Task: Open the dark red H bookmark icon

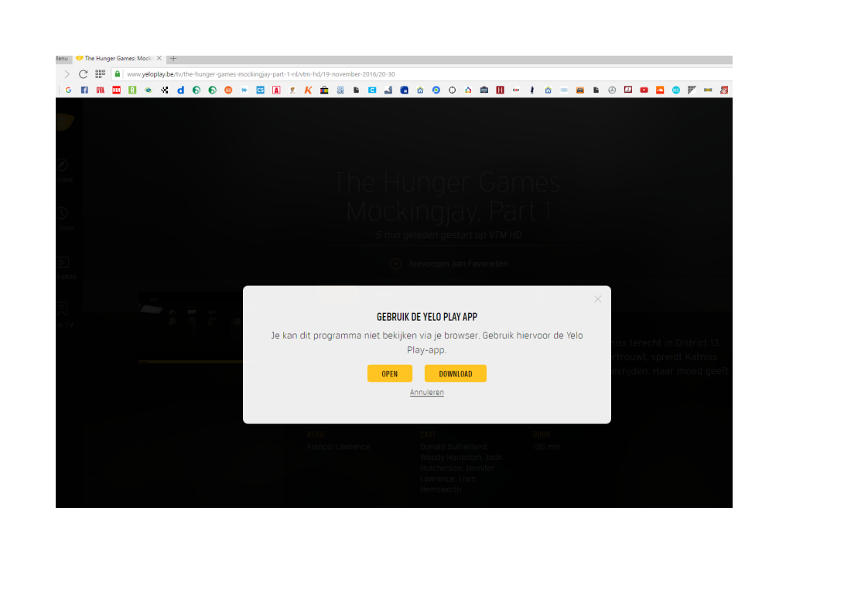Action: pyautogui.click(x=500, y=90)
